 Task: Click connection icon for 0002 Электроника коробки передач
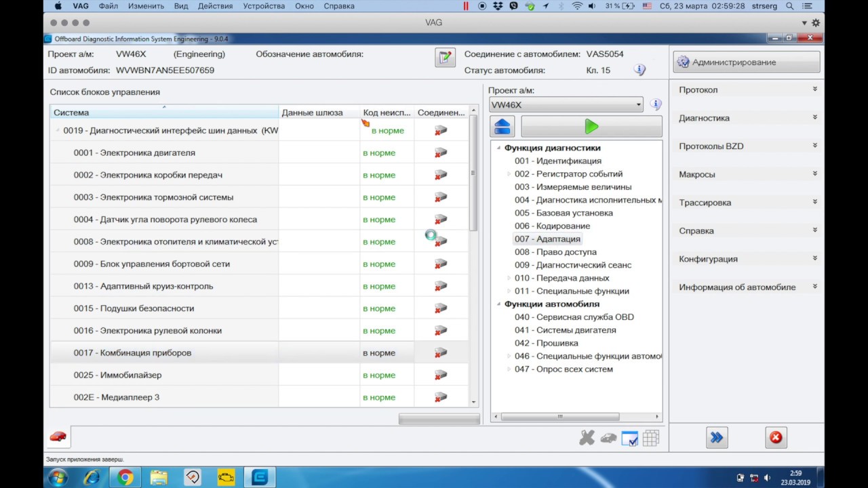[x=441, y=175]
